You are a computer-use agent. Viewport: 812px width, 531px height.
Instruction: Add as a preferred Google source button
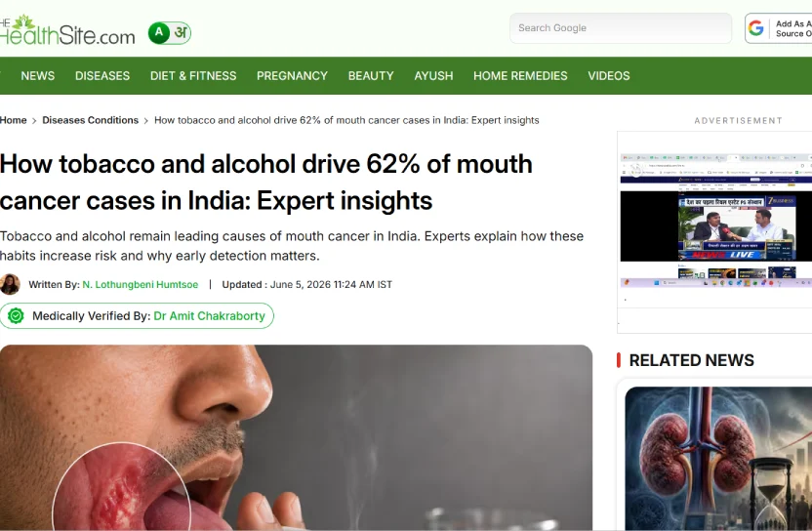click(779, 28)
